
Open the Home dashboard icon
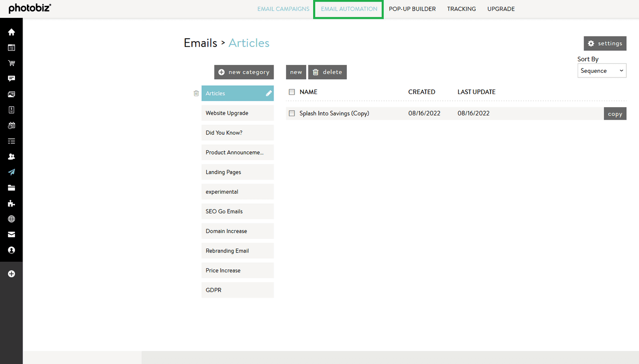point(12,32)
